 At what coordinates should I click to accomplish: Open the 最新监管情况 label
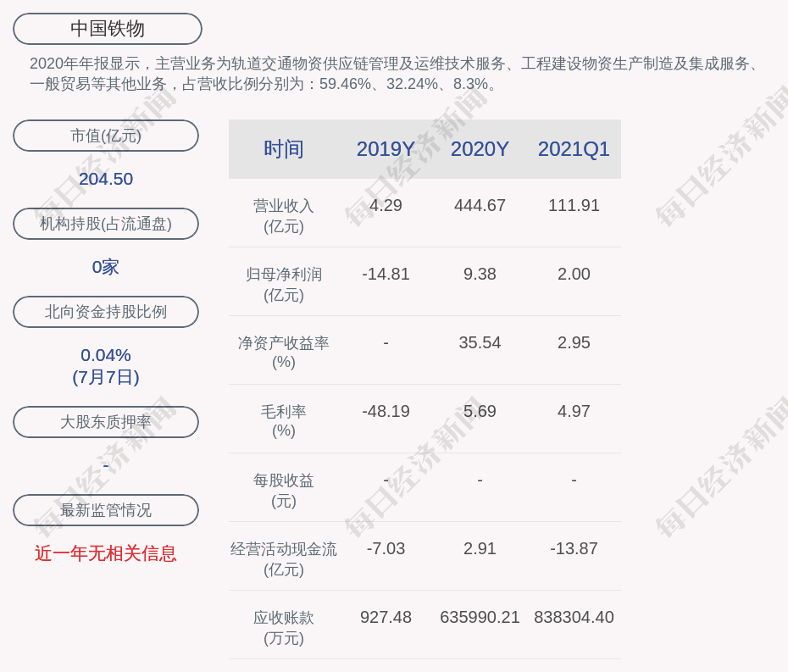point(106,510)
